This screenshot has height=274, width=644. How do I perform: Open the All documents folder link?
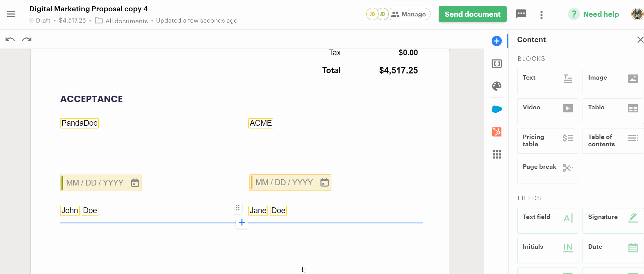(122, 21)
